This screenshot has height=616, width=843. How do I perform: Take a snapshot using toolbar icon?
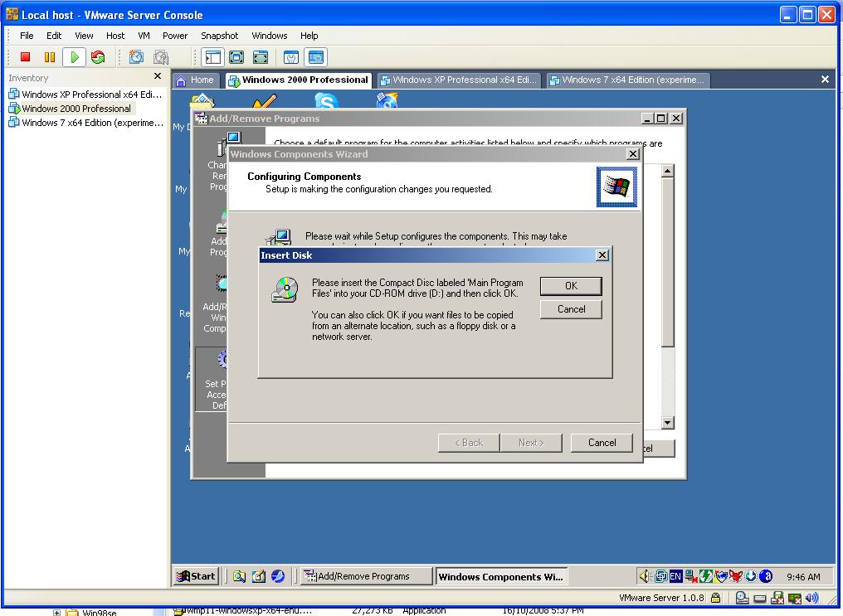point(137,57)
